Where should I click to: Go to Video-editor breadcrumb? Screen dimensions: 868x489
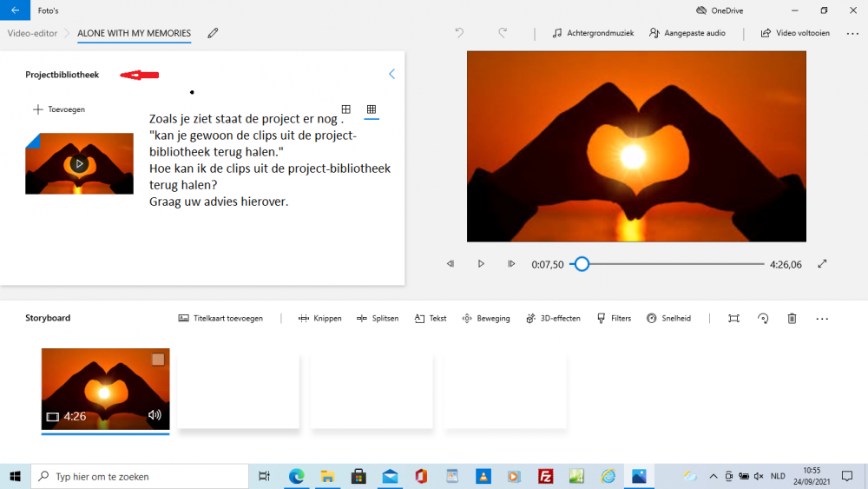[x=32, y=33]
